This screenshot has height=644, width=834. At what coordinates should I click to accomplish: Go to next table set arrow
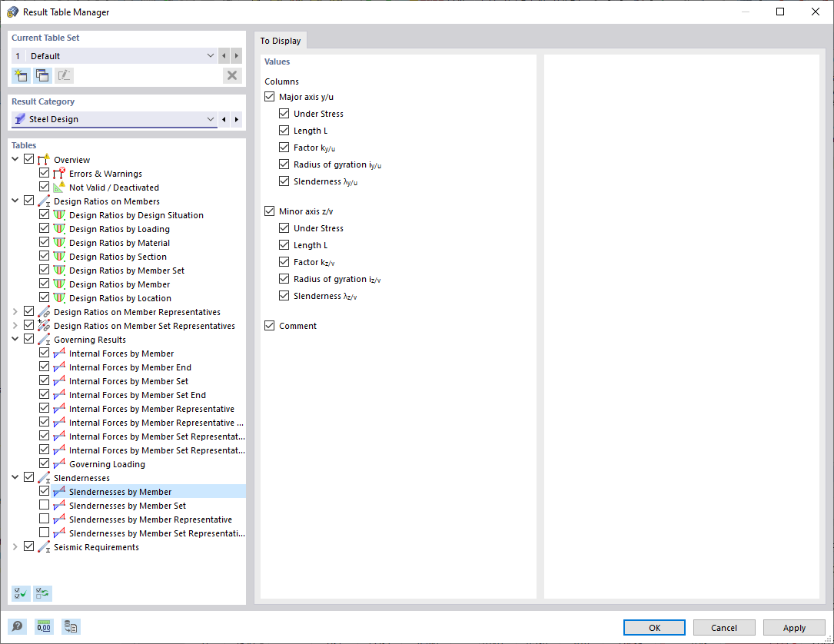point(237,56)
